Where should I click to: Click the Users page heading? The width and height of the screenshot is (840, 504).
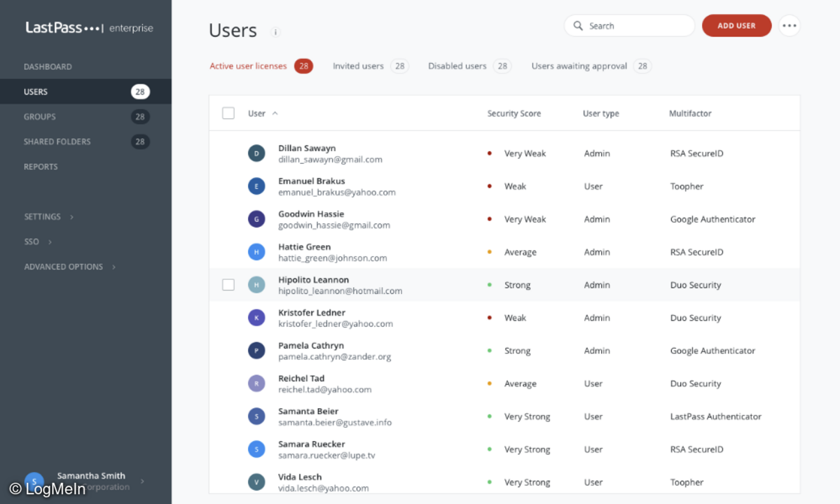(x=233, y=31)
